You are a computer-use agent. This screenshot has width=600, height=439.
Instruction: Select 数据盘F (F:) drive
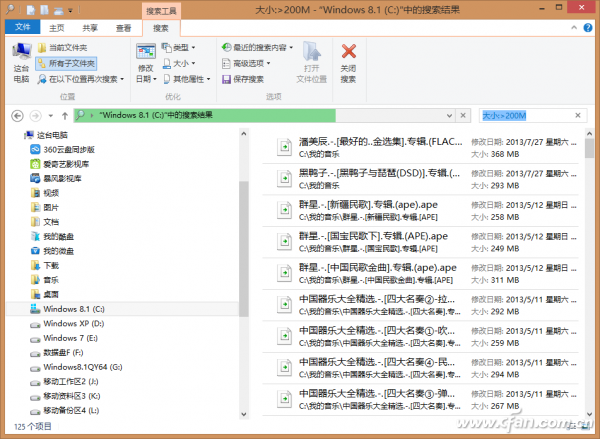[57, 353]
